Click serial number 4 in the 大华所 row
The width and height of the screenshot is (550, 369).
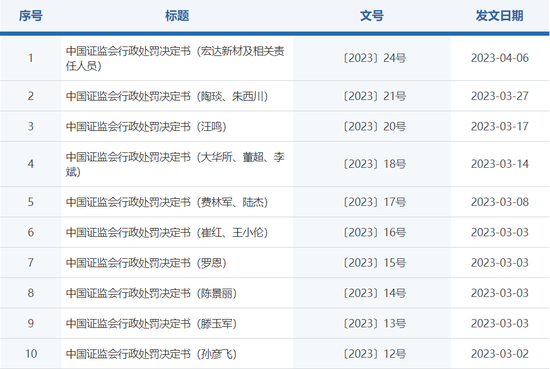point(31,164)
